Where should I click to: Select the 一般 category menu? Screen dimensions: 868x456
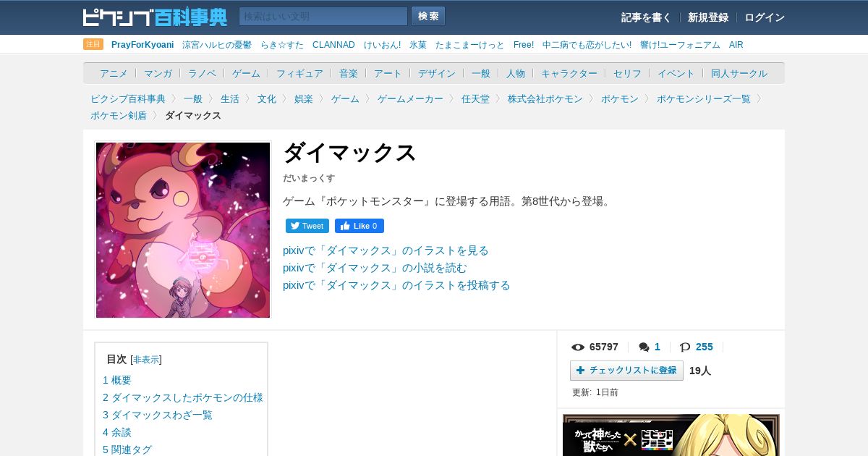(x=481, y=73)
